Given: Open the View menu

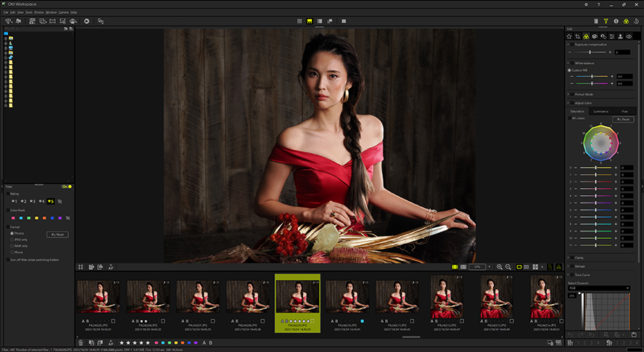Looking at the screenshot, I should click(x=20, y=12).
